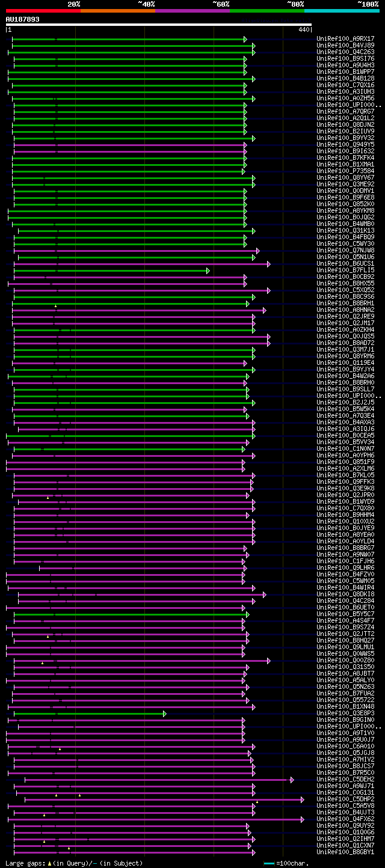Open hit UniRef100_A8HNA2
Screen dimensions: 385x868
tap(345, 310)
